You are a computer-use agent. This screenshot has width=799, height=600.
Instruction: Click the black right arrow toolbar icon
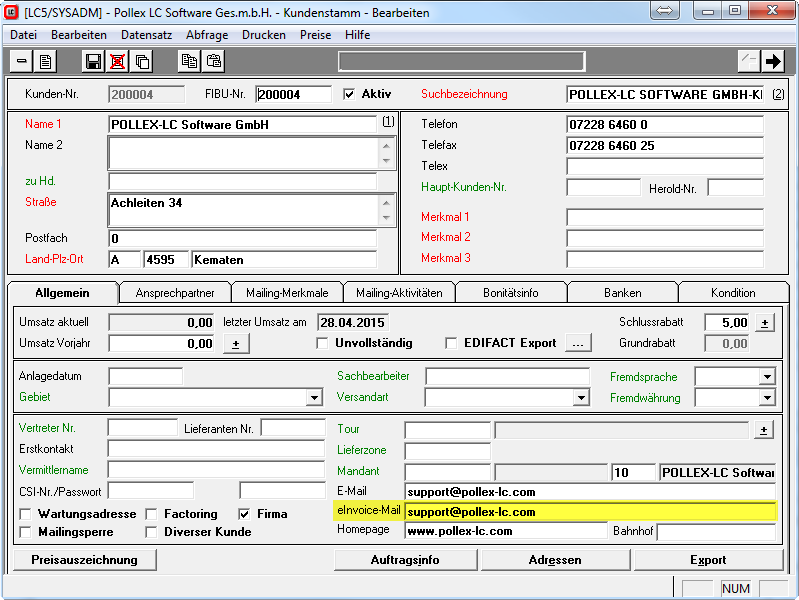[772, 62]
